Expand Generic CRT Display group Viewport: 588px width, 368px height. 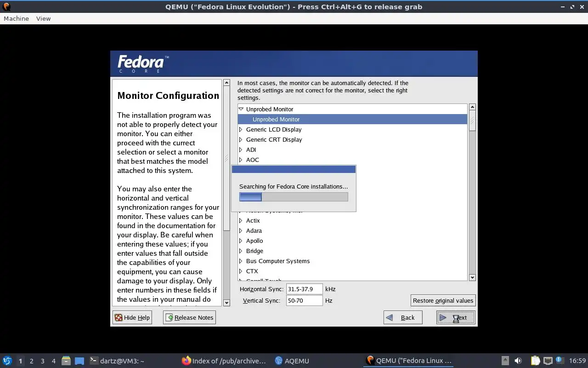point(241,139)
